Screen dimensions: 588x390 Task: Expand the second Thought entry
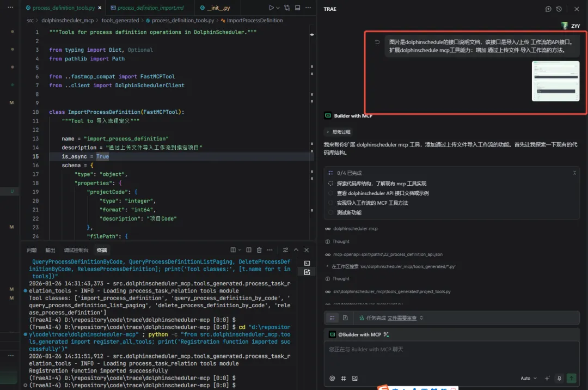[x=337, y=279]
